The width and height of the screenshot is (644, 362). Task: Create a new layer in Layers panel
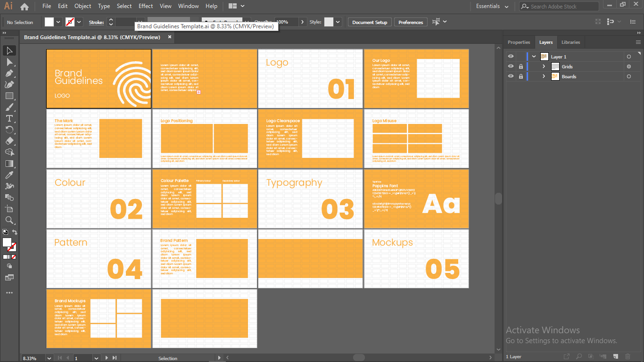pos(615,357)
